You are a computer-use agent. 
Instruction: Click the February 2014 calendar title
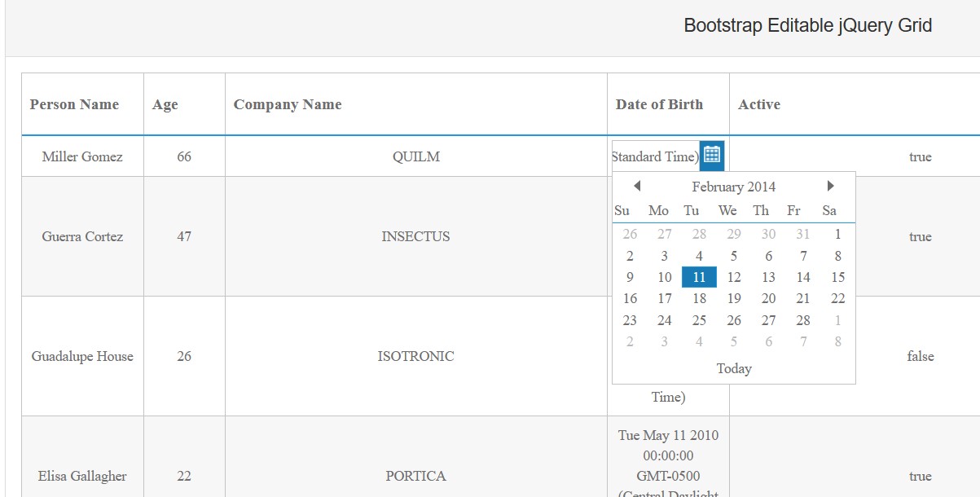(x=733, y=187)
